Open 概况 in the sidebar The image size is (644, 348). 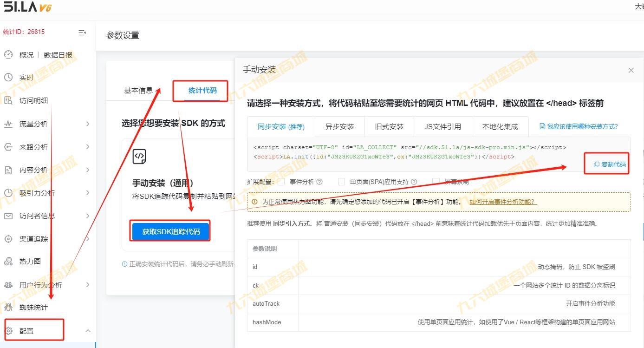[x=26, y=55]
